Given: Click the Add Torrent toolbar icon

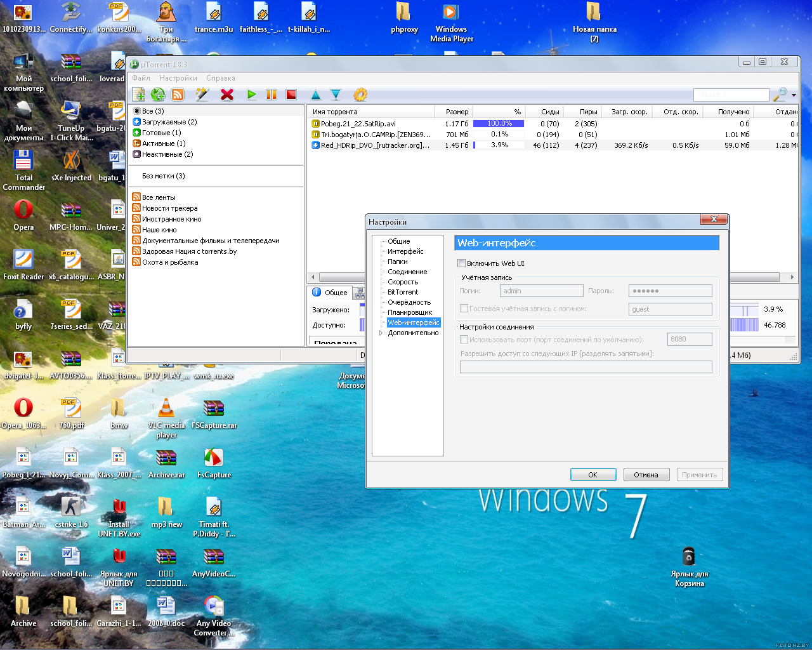Looking at the screenshot, I should click(138, 95).
